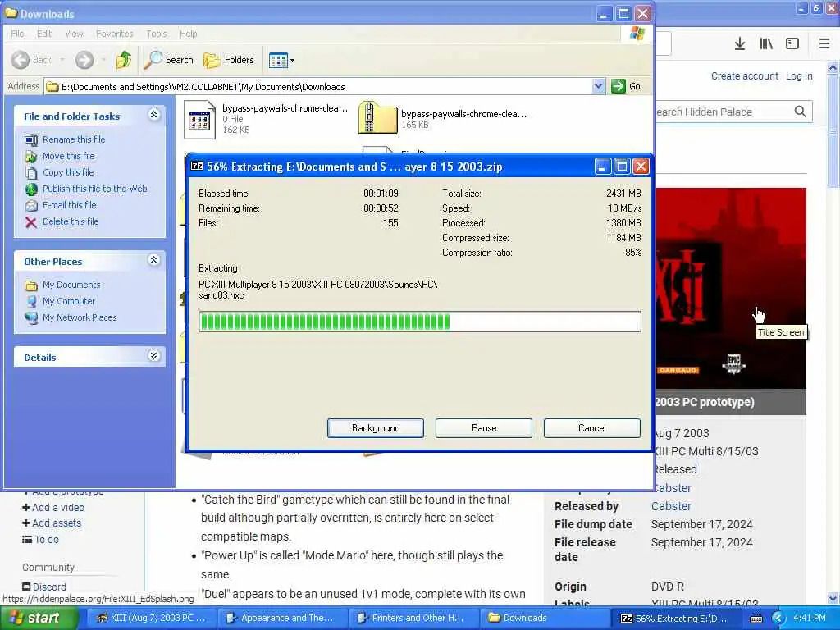This screenshot has width=840, height=630.
Task: Cancel the 7-Zip extraction
Action: (592, 428)
